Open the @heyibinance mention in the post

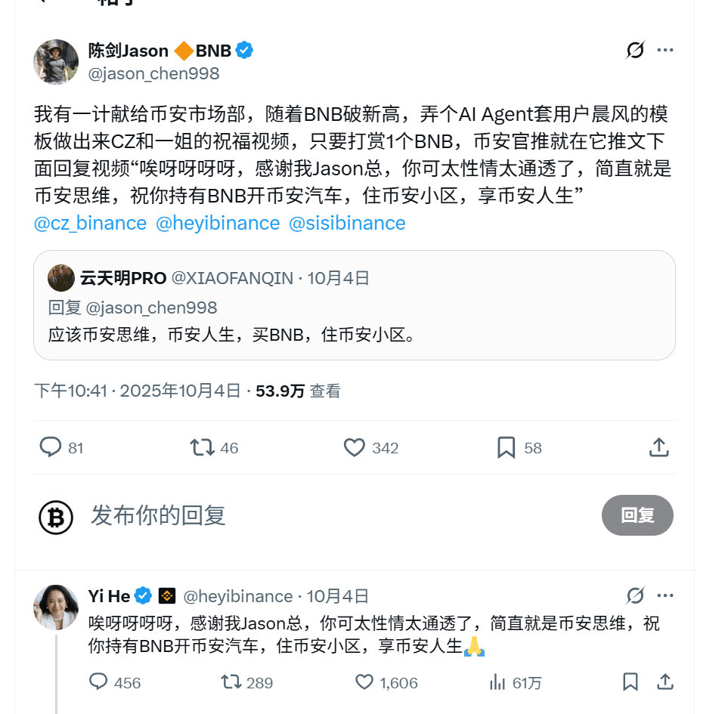coord(218,224)
